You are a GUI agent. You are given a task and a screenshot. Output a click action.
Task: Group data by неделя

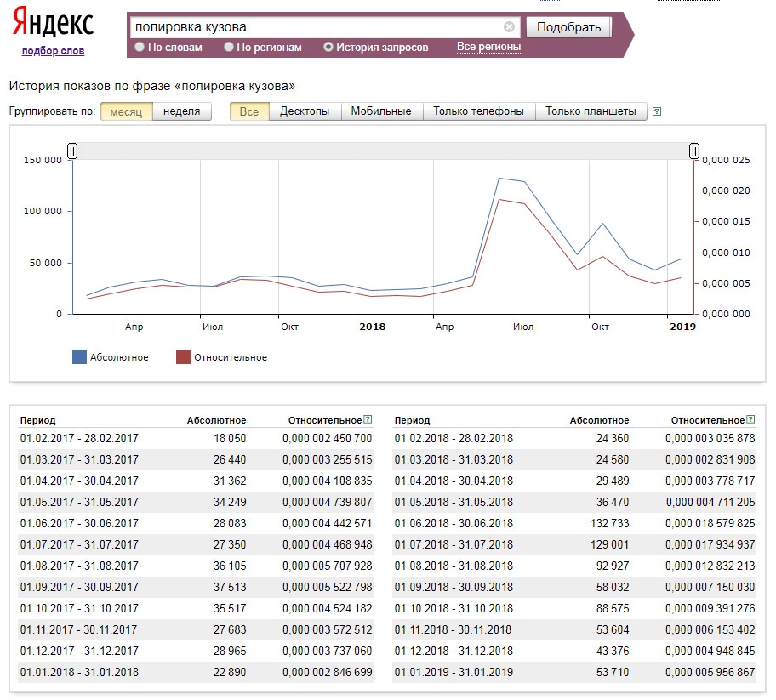tap(182, 111)
